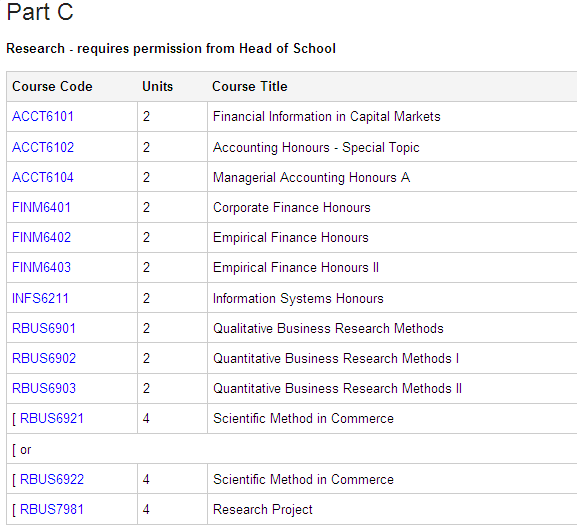580x528 pixels.
Task: Open the RBUS6903 course link
Action: [44, 388]
